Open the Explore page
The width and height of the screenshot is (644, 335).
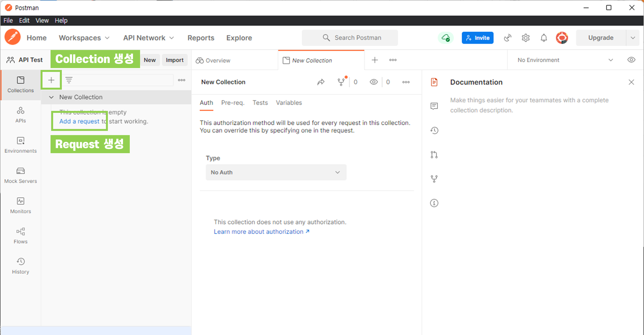pos(239,38)
